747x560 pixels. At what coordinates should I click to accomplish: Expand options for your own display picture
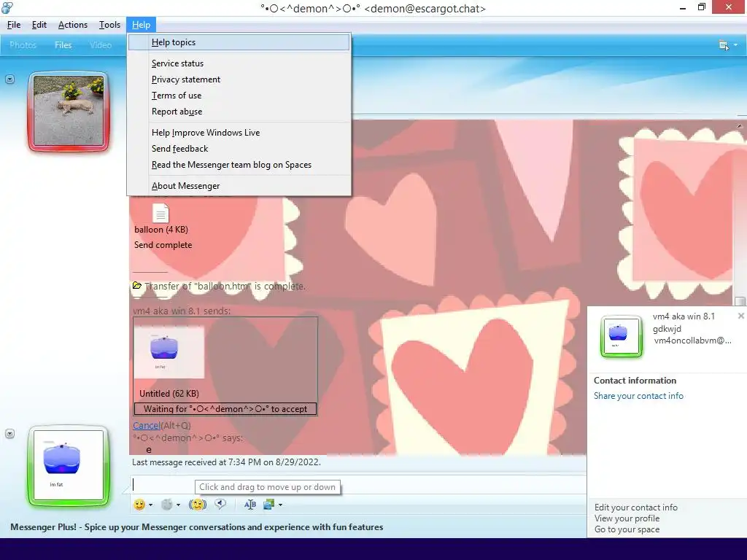(9, 433)
